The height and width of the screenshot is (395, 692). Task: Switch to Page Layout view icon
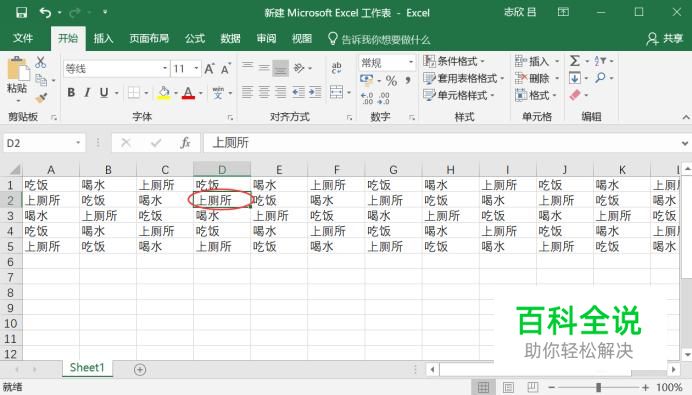(508, 387)
